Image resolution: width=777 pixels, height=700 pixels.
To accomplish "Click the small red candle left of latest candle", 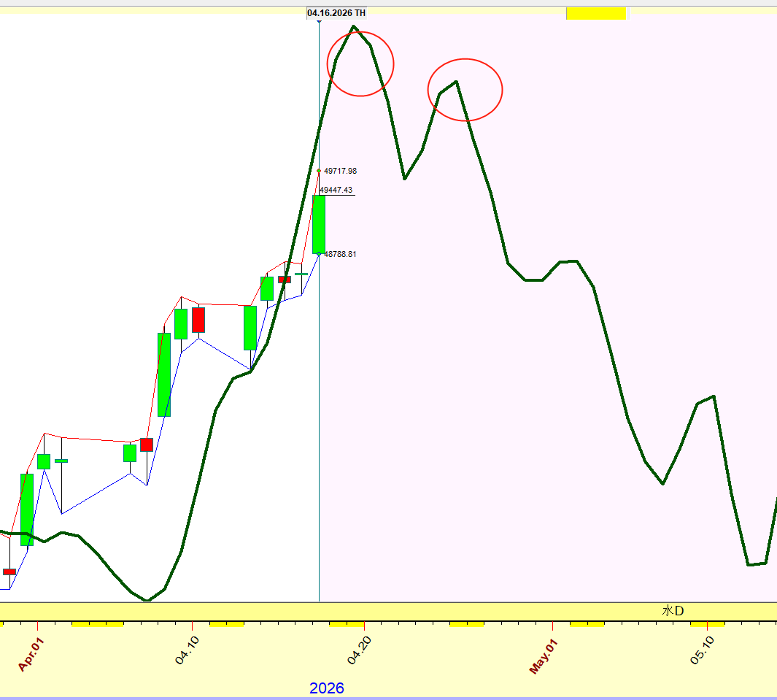I will (285, 280).
